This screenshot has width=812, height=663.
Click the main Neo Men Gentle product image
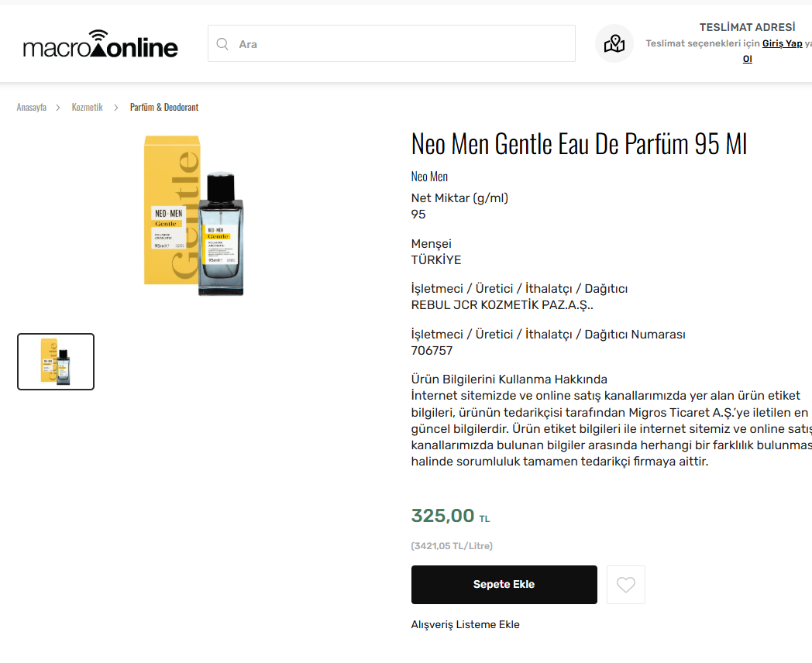click(x=194, y=216)
